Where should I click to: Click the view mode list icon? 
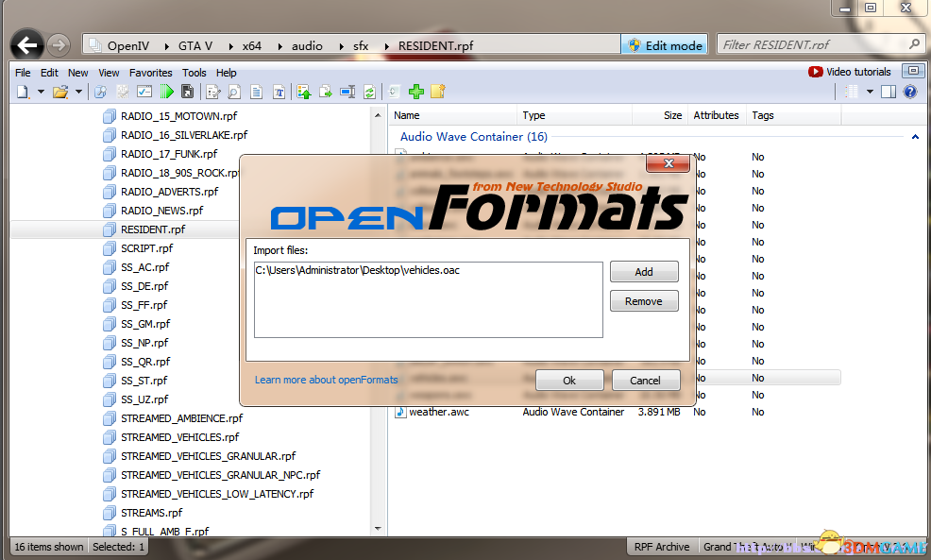point(852,92)
